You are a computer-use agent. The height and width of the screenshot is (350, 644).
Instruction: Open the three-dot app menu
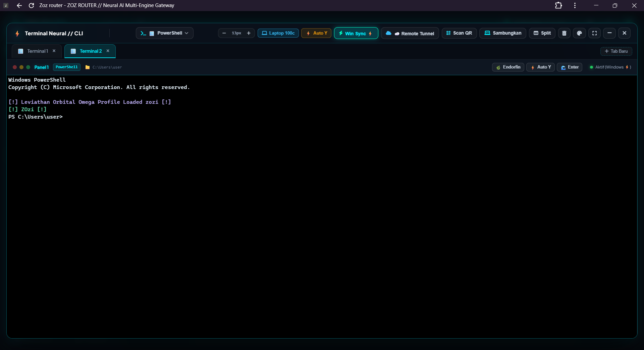pyautogui.click(x=575, y=5)
